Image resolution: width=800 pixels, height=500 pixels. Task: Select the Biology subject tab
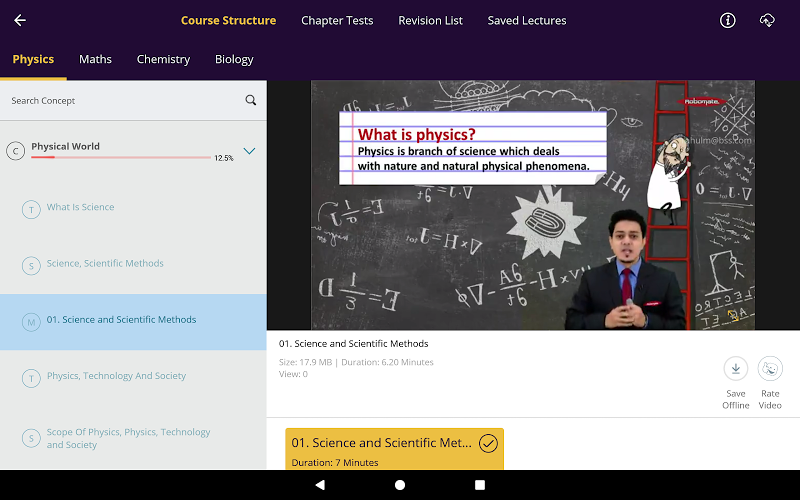pyautogui.click(x=234, y=59)
